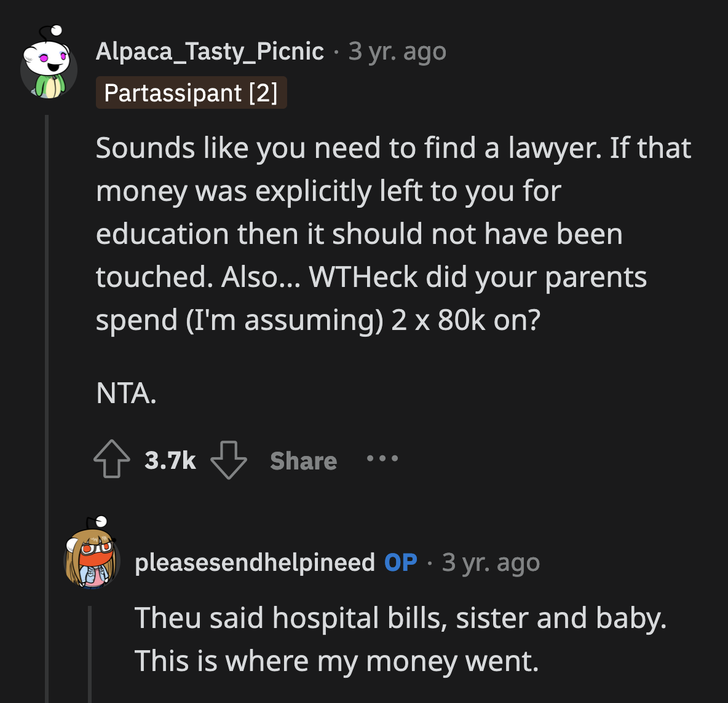Click the 3.7k vote count
Viewport: 728px width, 703px height.
click(170, 460)
